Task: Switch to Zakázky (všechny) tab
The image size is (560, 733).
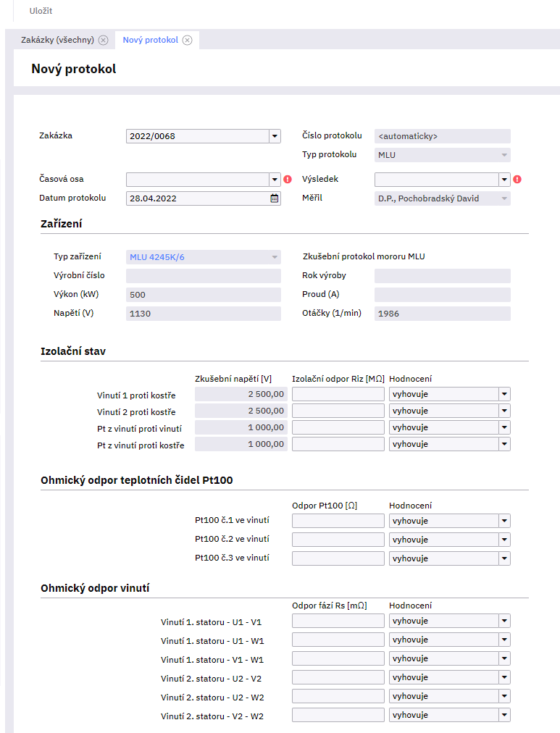Action: [x=57, y=41]
